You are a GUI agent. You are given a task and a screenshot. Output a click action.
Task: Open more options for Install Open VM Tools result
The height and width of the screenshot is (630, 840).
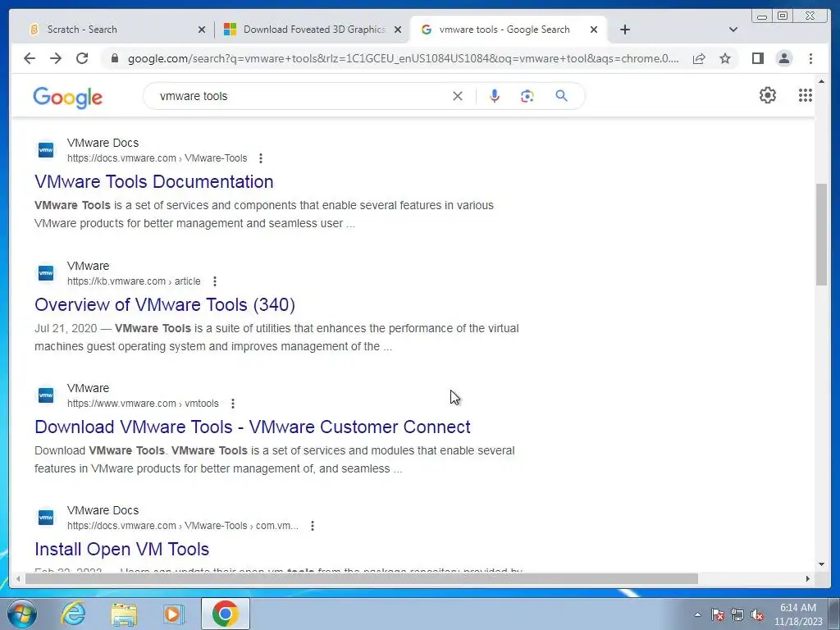313,526
